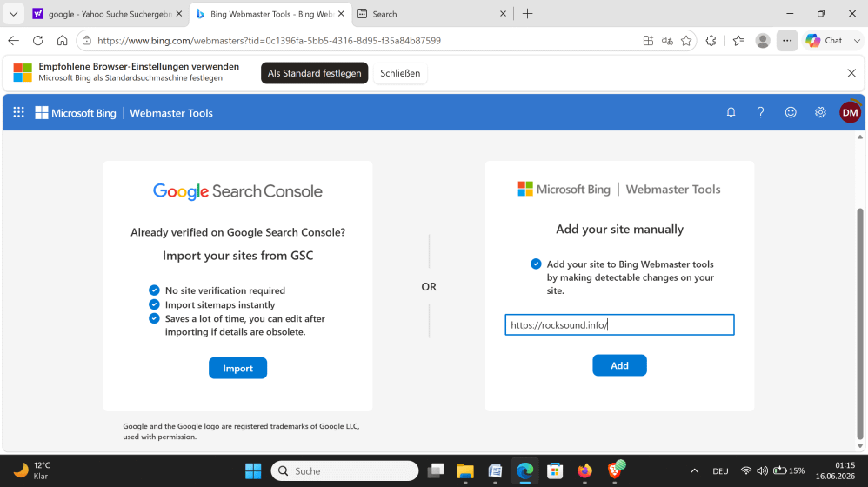
Task: Open the DM account avatar
Action: [850, 113]
